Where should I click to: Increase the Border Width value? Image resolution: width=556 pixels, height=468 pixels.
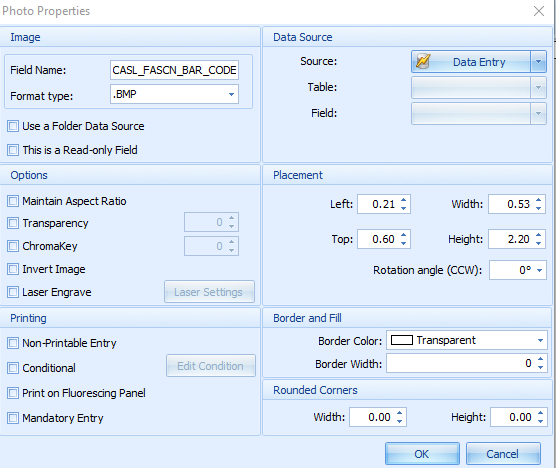pos(540,360)
